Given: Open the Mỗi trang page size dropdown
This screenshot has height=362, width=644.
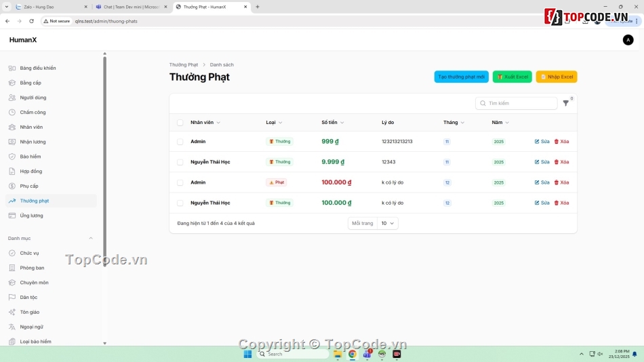Looking at the screenshot, I should (x=387, y=223).
